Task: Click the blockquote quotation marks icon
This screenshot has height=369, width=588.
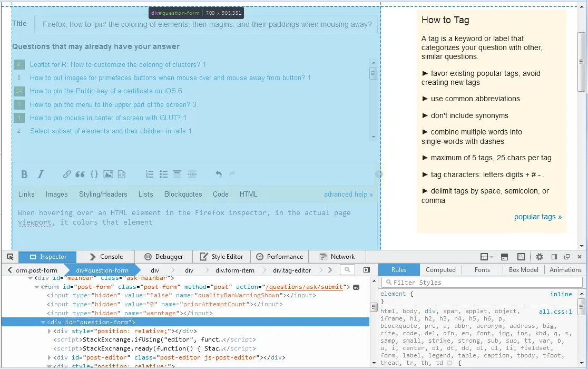Action: coord(80,174)
